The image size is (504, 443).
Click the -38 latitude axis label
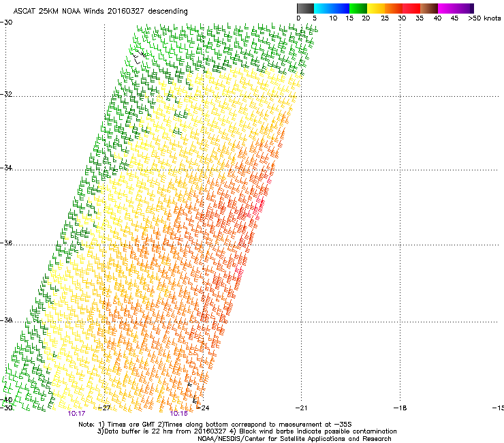pos(6,320)
